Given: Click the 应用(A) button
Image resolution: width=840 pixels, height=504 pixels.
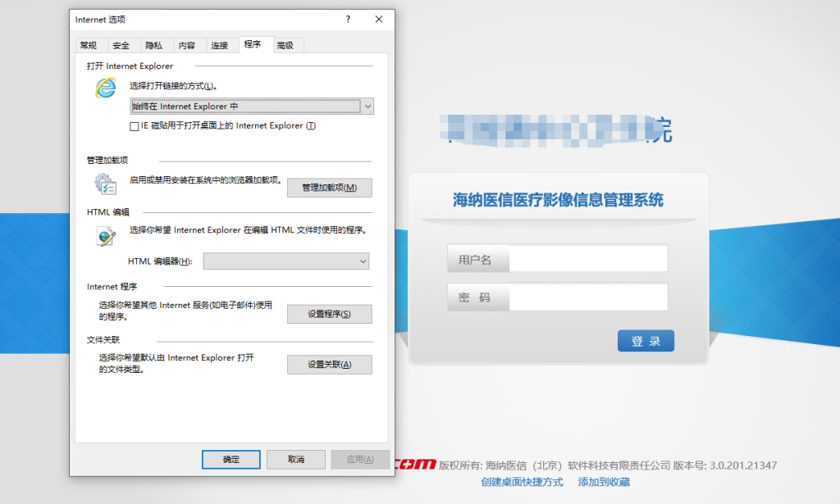Looking at the screenshot, I should point(360,460).
